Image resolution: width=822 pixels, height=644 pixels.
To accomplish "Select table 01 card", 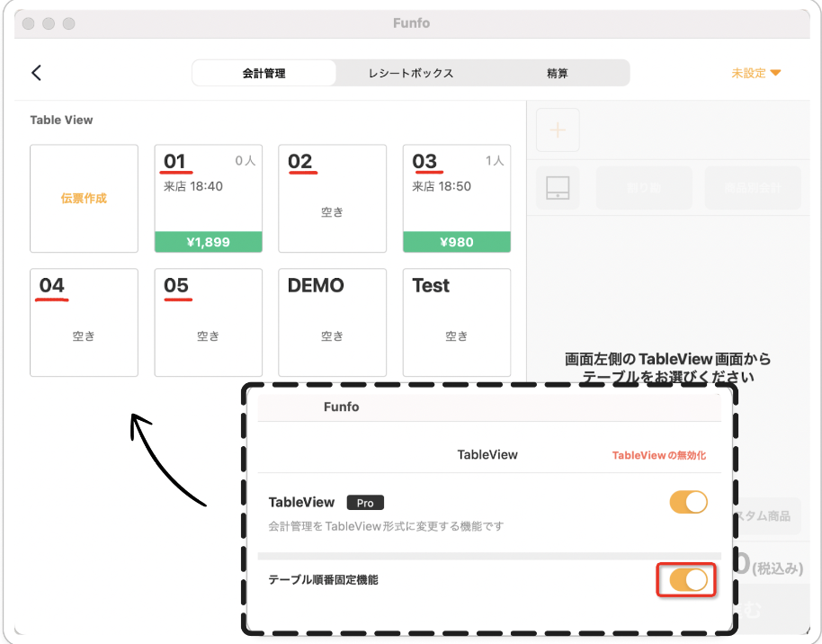I will tap(209, 199).
